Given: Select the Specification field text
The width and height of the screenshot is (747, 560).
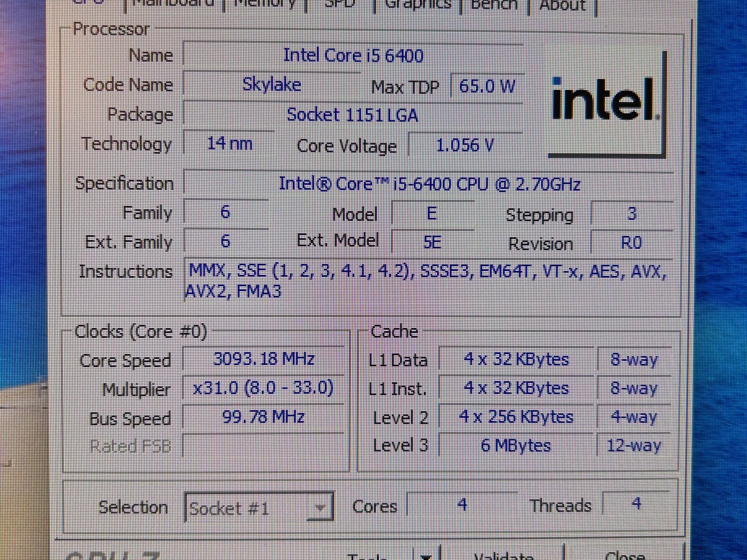Looking at the screenshot, I should click(x=429, y=184).
